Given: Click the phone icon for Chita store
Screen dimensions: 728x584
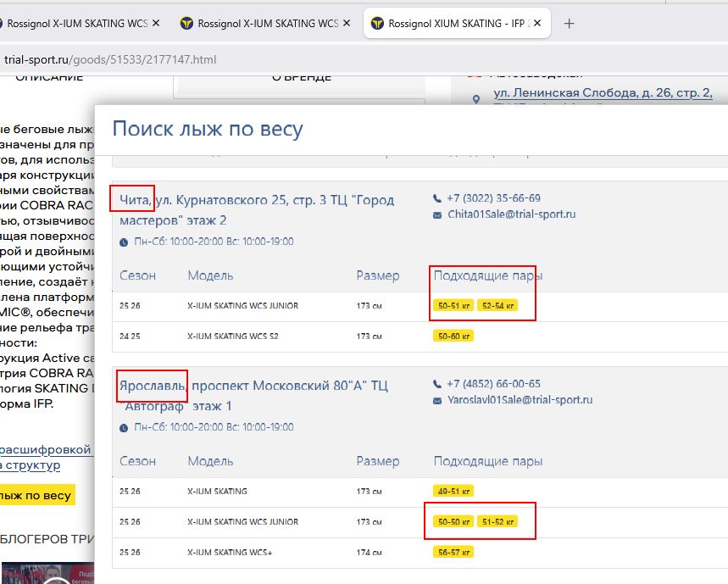Looking at the screenshot, I should coord(437,198).
